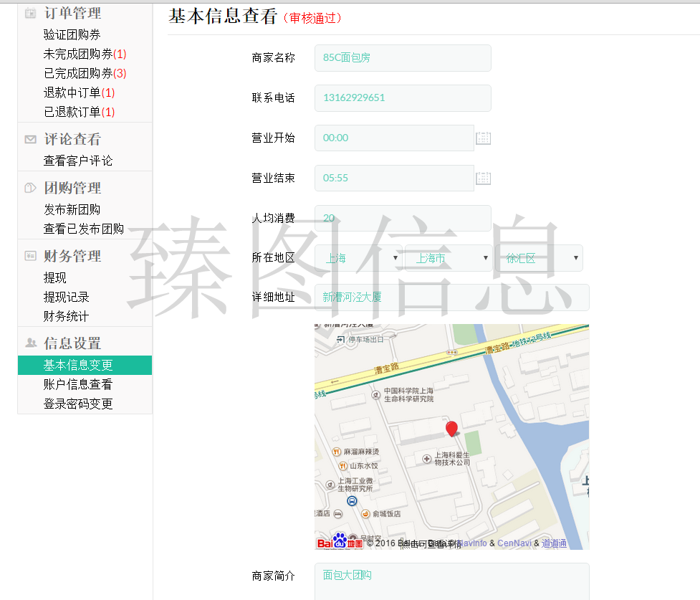Image resolution: width=700 pixels, height=600 pixels.
Task: Open the 徐汇区 district dropdown
Action: (539, 258)
